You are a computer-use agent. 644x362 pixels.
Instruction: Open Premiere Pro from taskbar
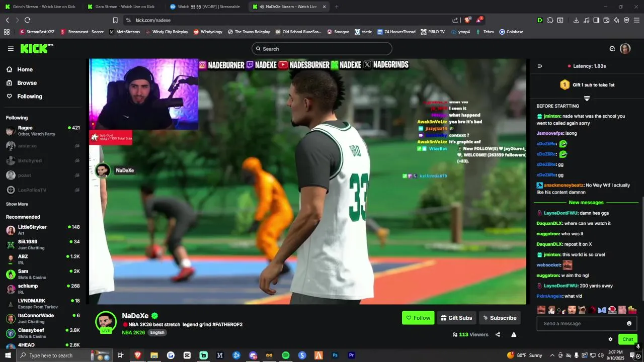(352, 355)
